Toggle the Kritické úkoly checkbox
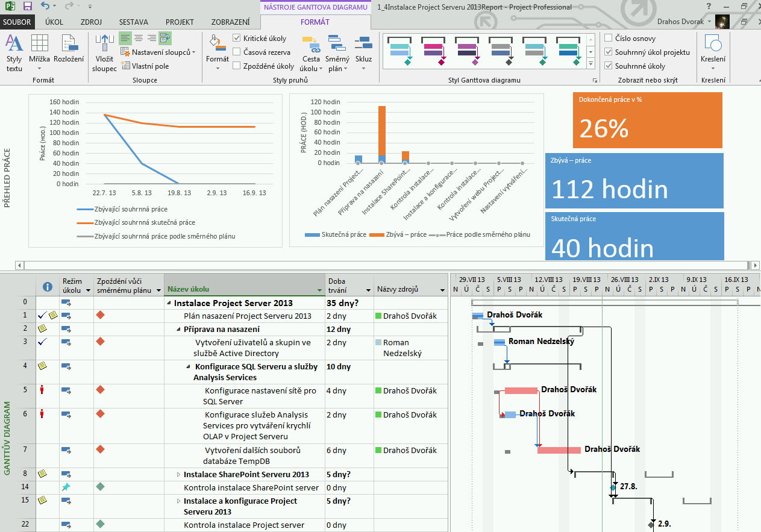Viewport: 761px width, 532px height. (237, 39)
